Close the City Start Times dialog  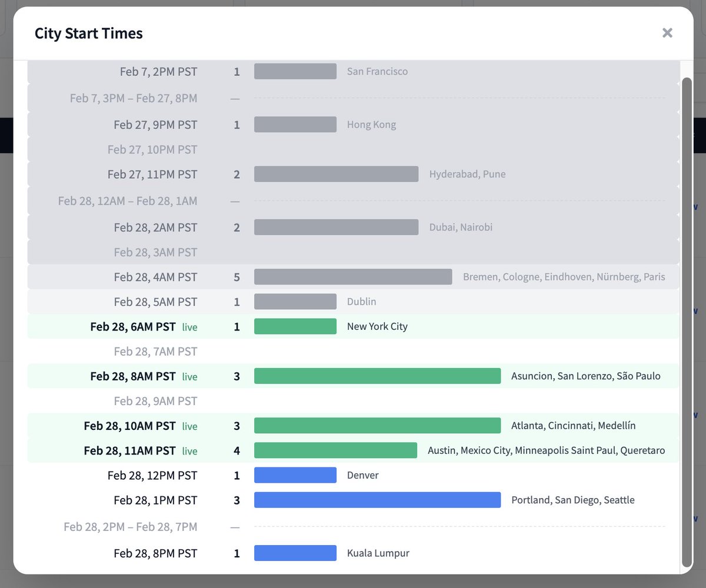click(x=667, y=33)
